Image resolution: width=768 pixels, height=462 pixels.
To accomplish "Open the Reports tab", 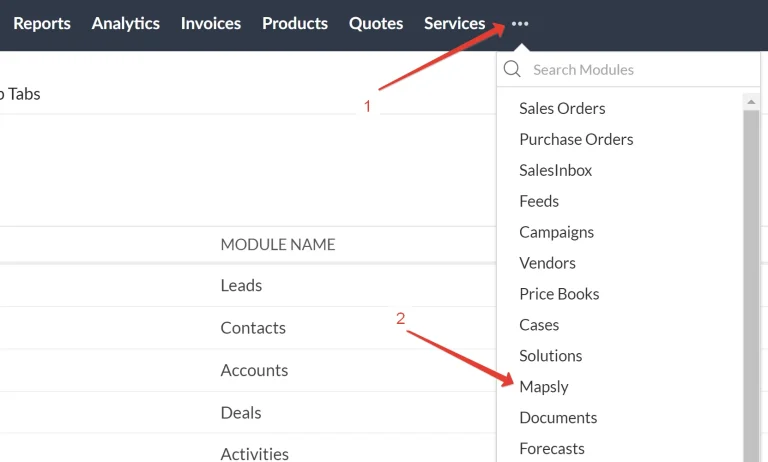I will 42,23.
